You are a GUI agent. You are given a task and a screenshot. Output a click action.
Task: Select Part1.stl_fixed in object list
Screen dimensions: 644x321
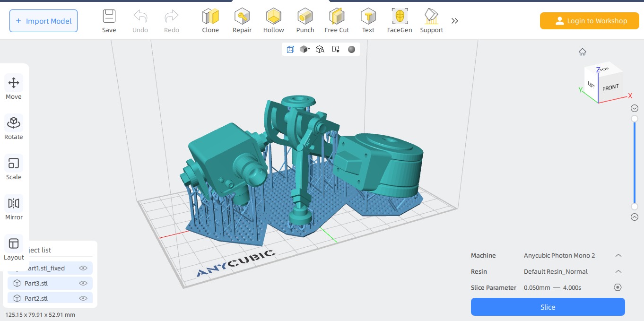pyautogui.click(x=50, y=268)
